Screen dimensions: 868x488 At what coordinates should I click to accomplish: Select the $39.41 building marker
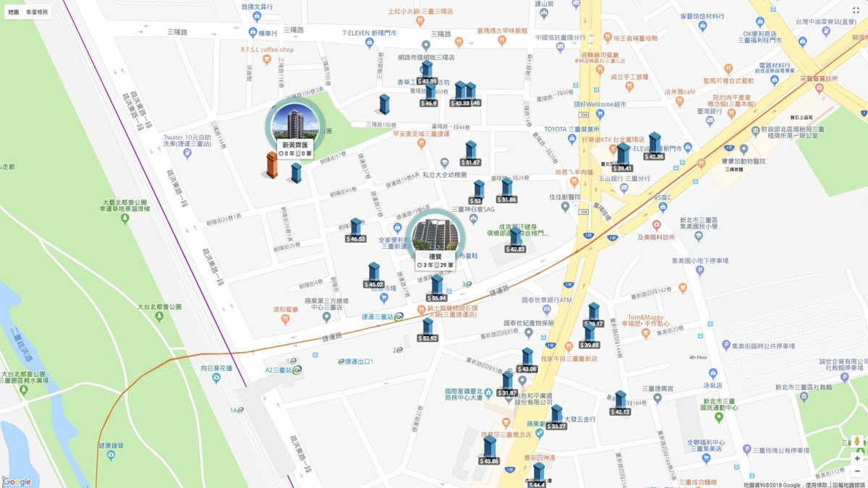623,158
